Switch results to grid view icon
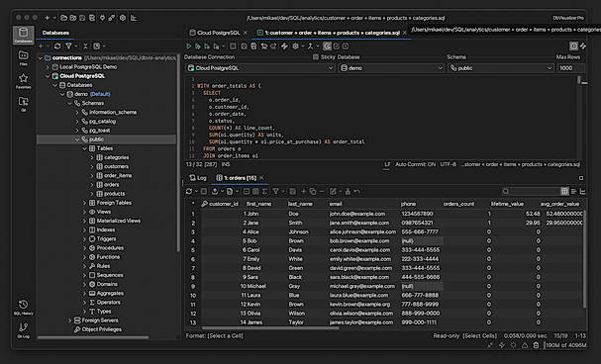 [564, 191]
